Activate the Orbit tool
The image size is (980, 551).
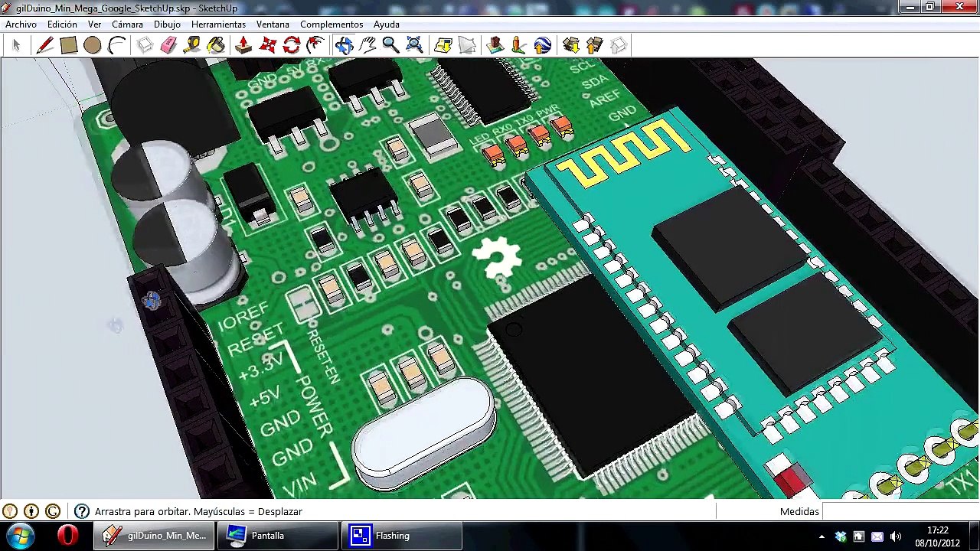343,45
